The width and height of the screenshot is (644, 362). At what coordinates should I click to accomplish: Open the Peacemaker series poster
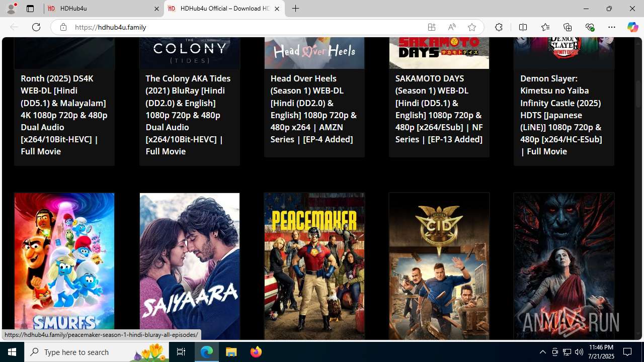(314, 266)
